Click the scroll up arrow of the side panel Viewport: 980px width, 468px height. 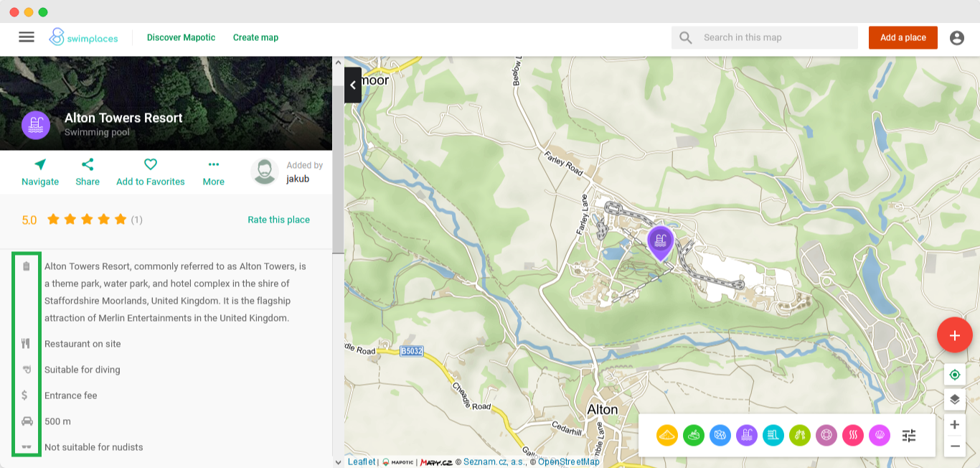pyautogui.click(x=338, y=62)
